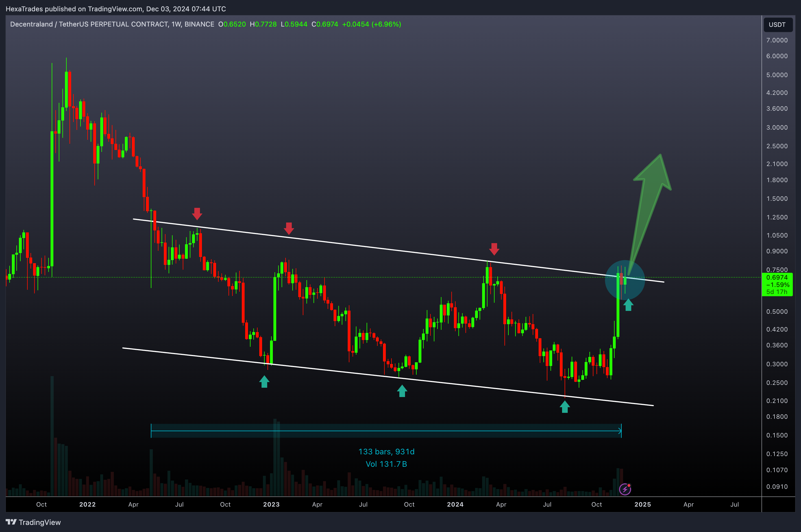
Task: Click the 0.1250 price axis label
Action: click(777, 454)
